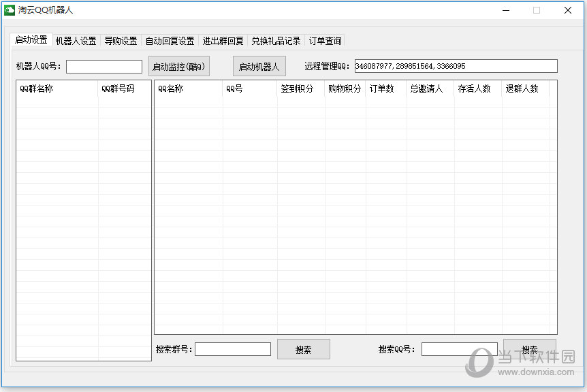Click the 退群人数 column header
The image size is (587, 392).
pos(526,88)
